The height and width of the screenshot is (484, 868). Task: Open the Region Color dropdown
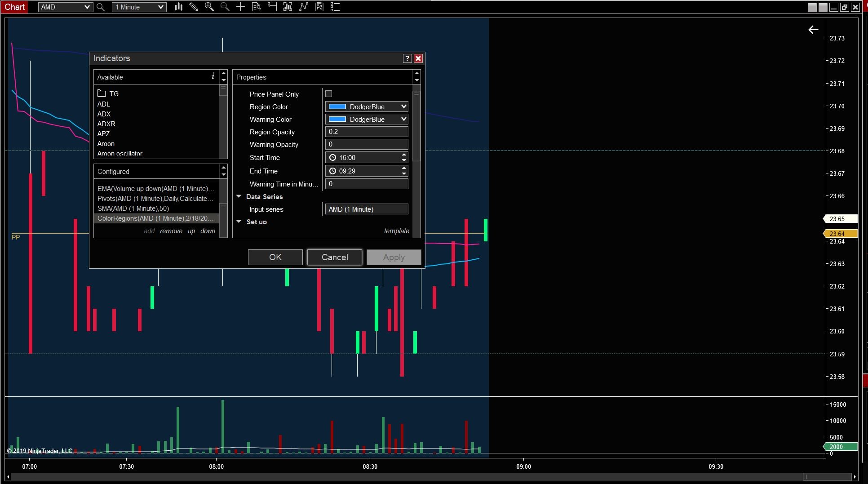click(367, 107)
